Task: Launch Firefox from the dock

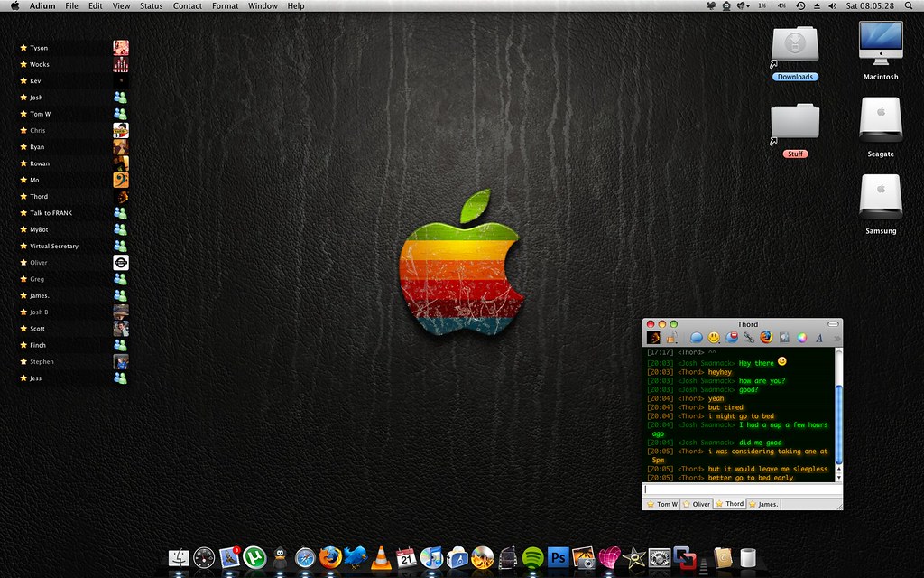Action: point(330,557)
